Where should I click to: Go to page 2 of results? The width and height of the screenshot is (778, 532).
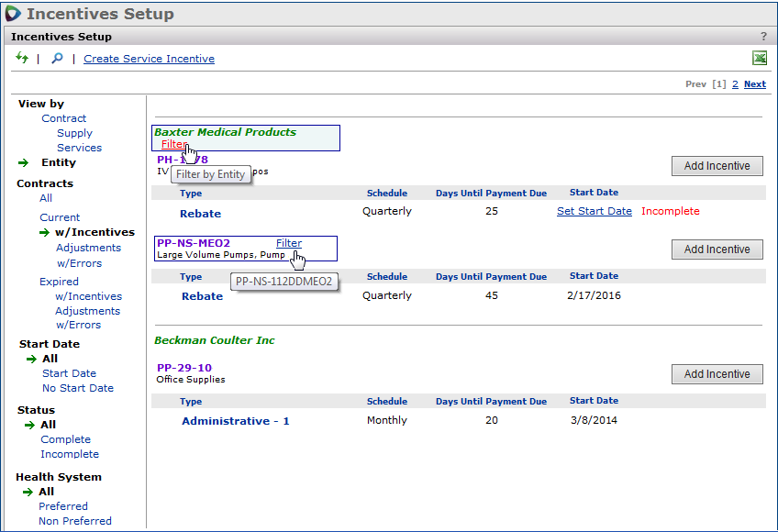[x=735, y=84]
